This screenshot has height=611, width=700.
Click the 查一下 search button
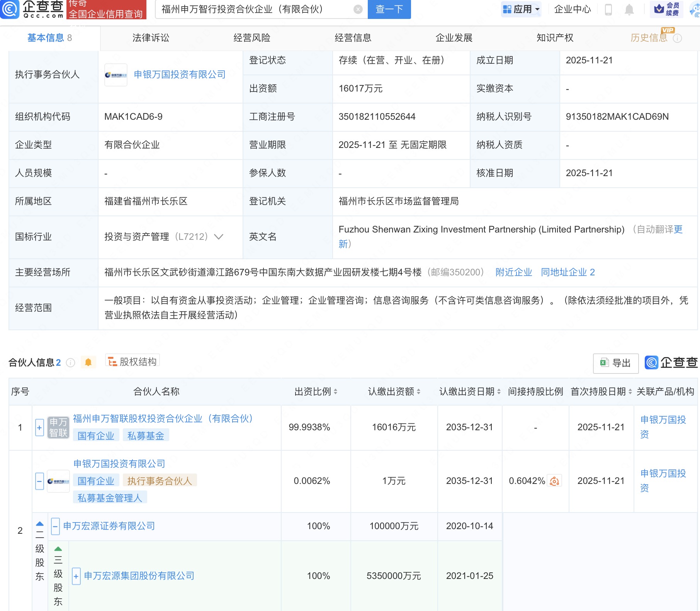click(x=389, y=9)
